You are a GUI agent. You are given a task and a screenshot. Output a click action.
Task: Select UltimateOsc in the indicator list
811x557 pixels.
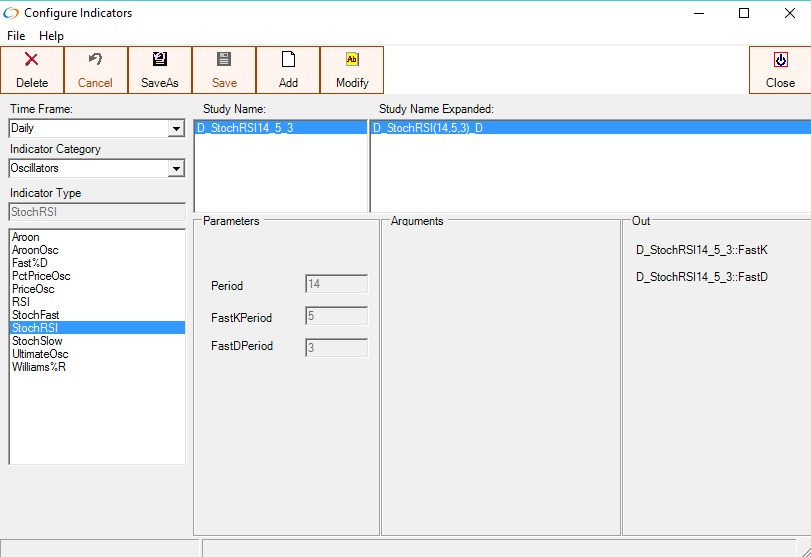[39, 354]
